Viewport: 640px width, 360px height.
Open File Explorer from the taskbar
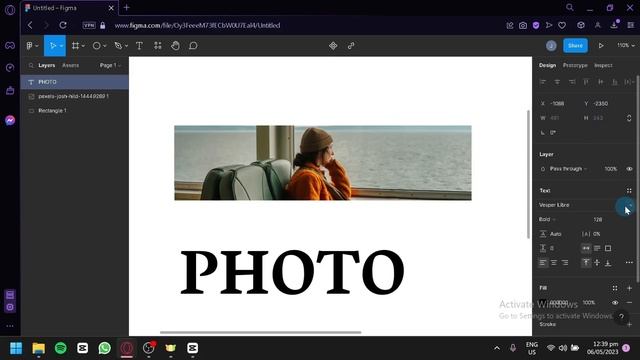pos(38,348)
